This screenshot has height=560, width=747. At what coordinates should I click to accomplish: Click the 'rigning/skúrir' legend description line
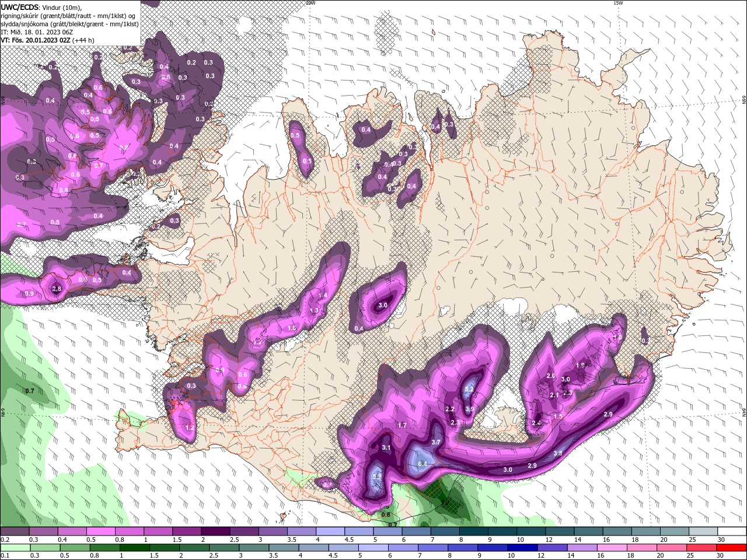point(67,15)
